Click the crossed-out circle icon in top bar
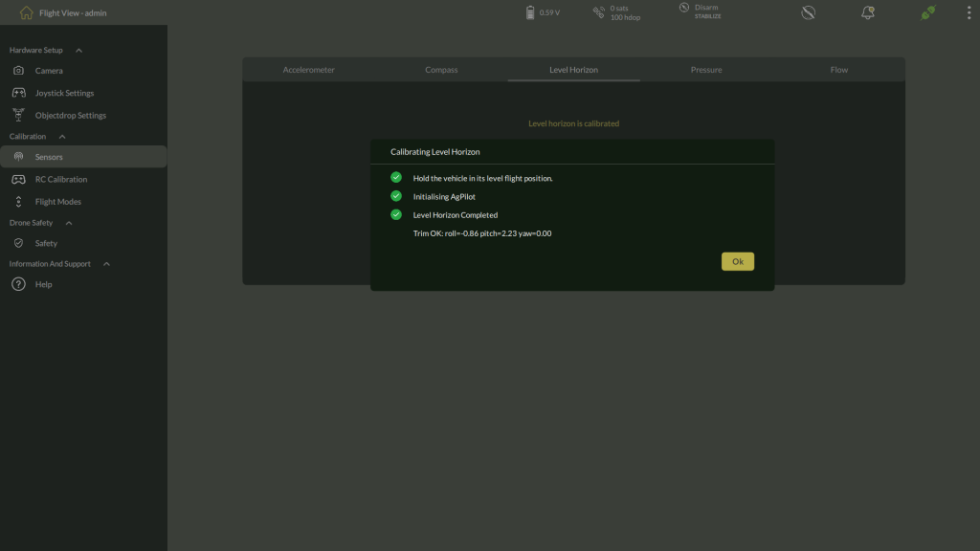Image resolution: width=980 pixels, height=551 pixels. click(x=808, y=12)
